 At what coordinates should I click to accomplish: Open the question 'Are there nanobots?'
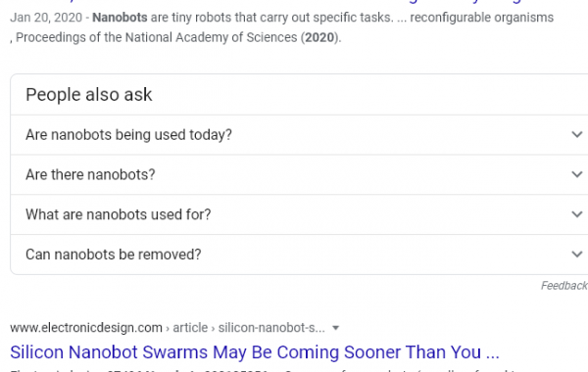[299, 174]
